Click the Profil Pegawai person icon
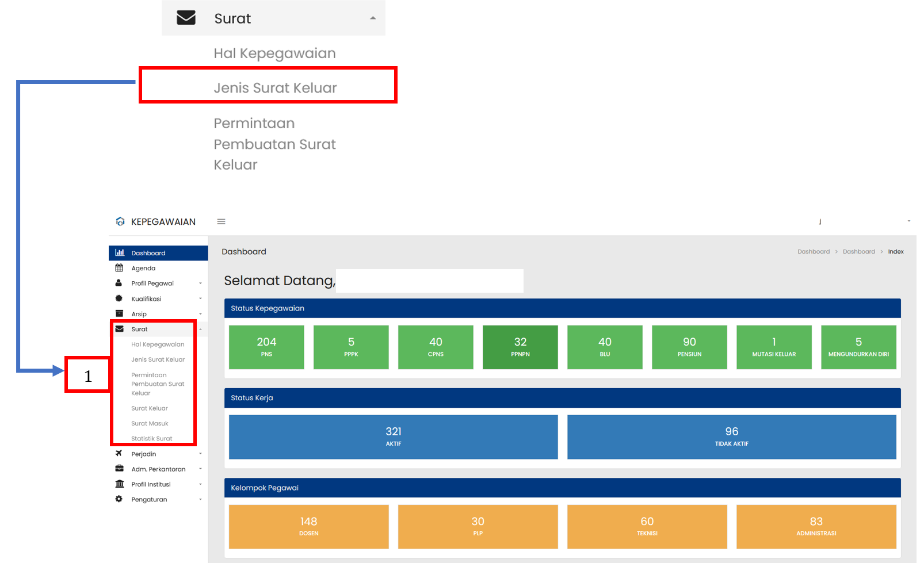Viewport: 924px width, 563px height. tap(119, 283)
